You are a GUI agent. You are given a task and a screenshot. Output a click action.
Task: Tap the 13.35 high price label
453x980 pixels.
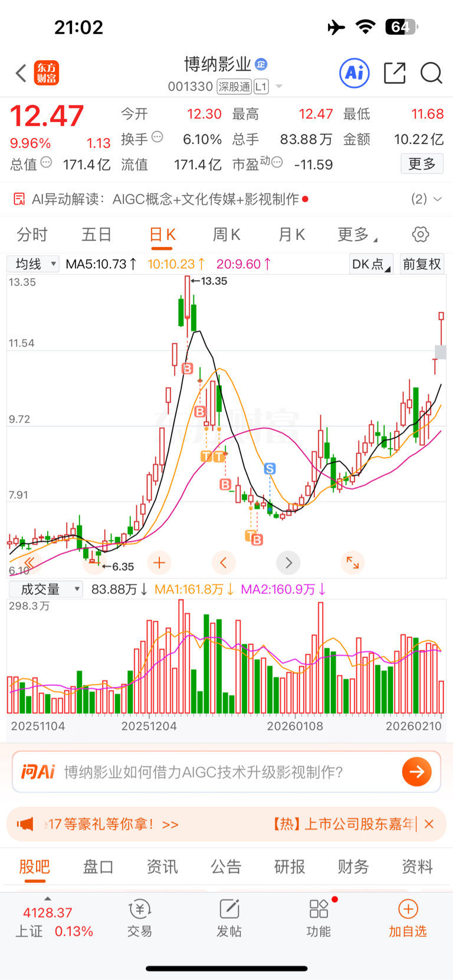214,281
